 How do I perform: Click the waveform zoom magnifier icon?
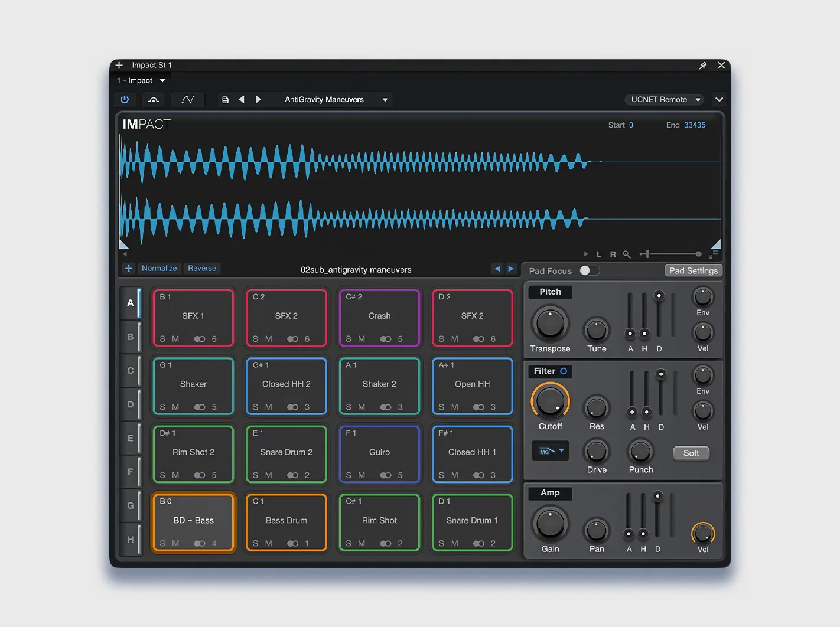pos(627,254)
